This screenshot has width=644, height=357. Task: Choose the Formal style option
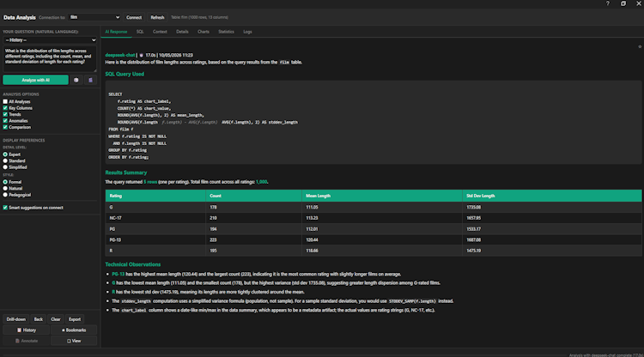pyautogui.click(x=5, y=182)
